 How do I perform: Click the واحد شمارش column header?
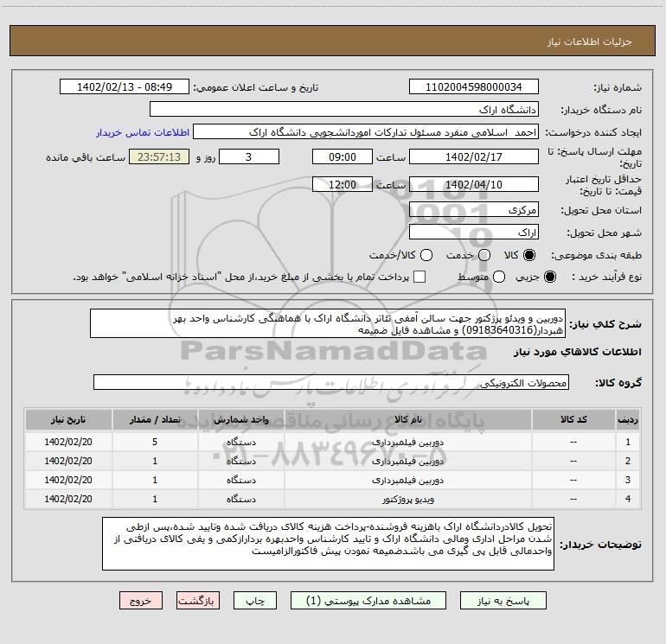(240, 420)
